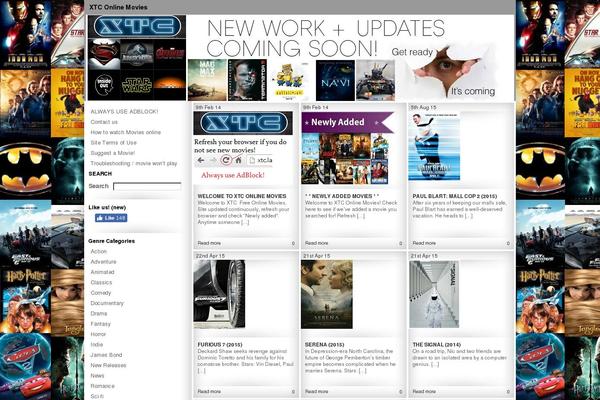Click Read more under Serena
This screenshot has width=600, height=400.
316,391
